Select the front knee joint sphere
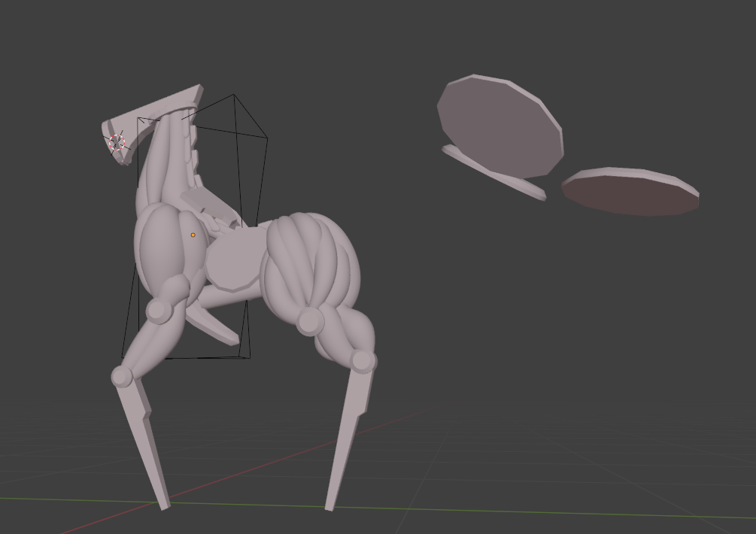This screenshot has width=756, height=534. pyautogui.click(x=122, y=375)
